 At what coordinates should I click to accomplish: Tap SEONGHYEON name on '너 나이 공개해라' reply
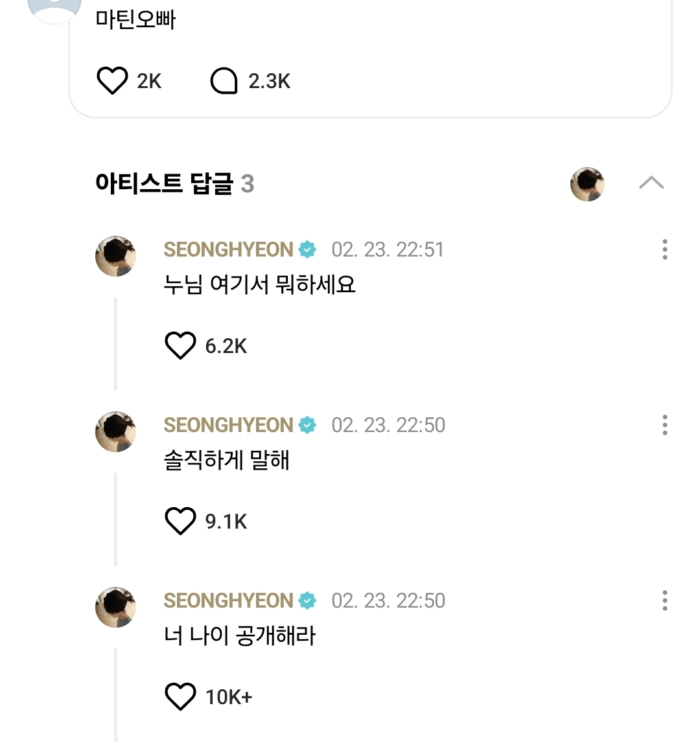point(228,601)
